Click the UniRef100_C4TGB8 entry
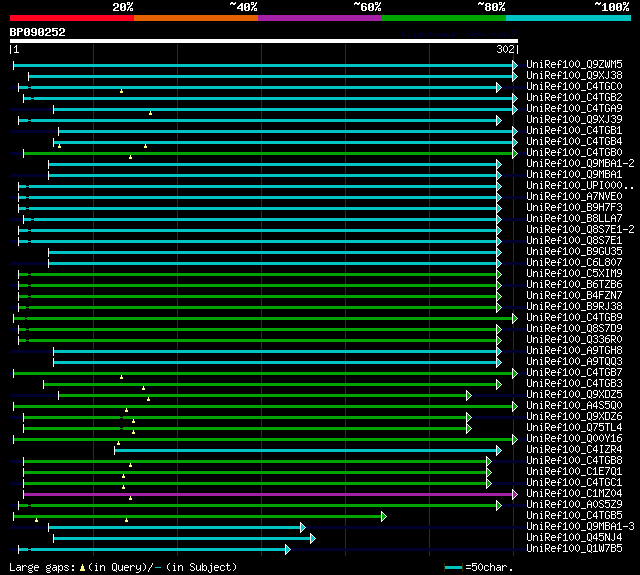Screen dimensions: 640x575 tap(574, 461)
